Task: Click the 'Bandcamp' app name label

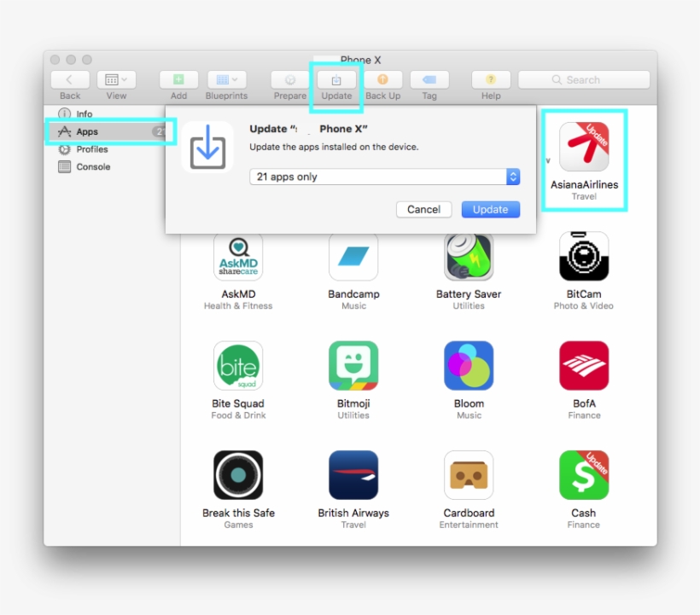Action: pos(353,294)
